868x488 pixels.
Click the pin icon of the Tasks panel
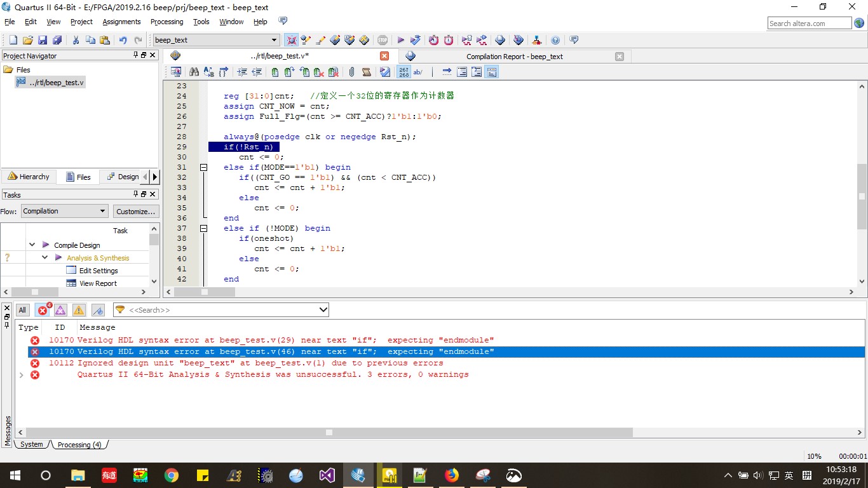click(135, 194)
